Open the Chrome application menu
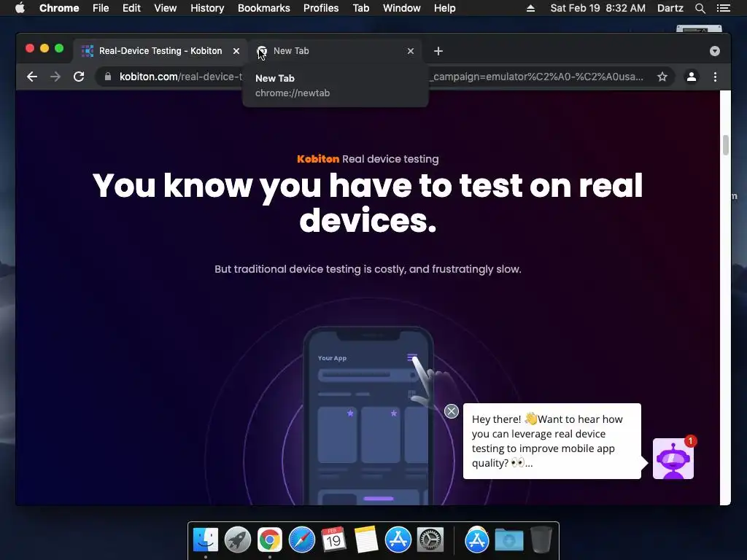 click(x=59, y=8)
